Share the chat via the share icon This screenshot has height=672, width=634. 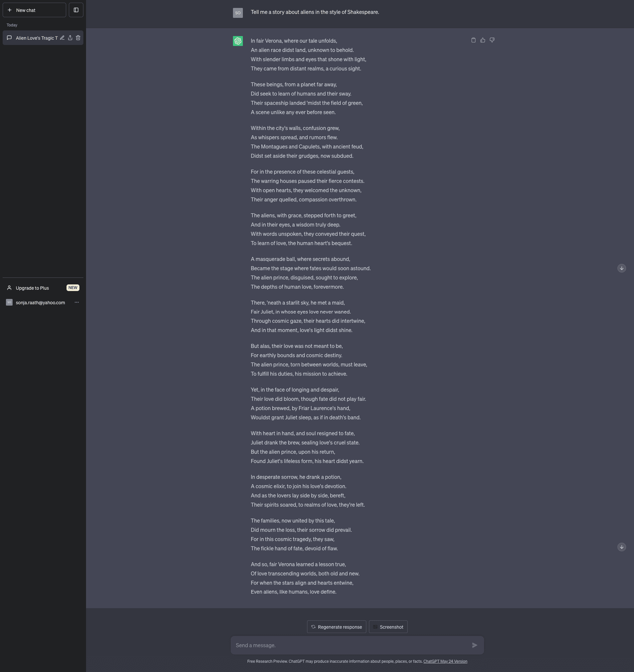coord(70,38)
